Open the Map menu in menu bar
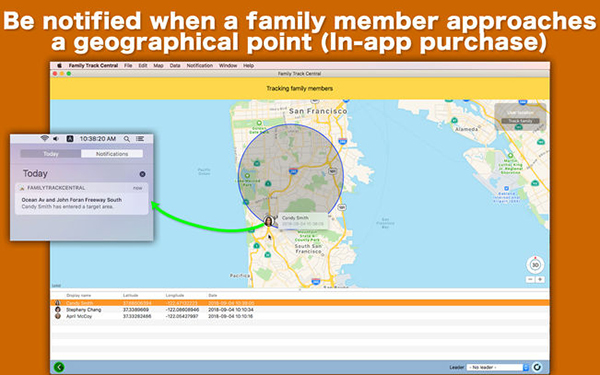 tap(158, 66)
